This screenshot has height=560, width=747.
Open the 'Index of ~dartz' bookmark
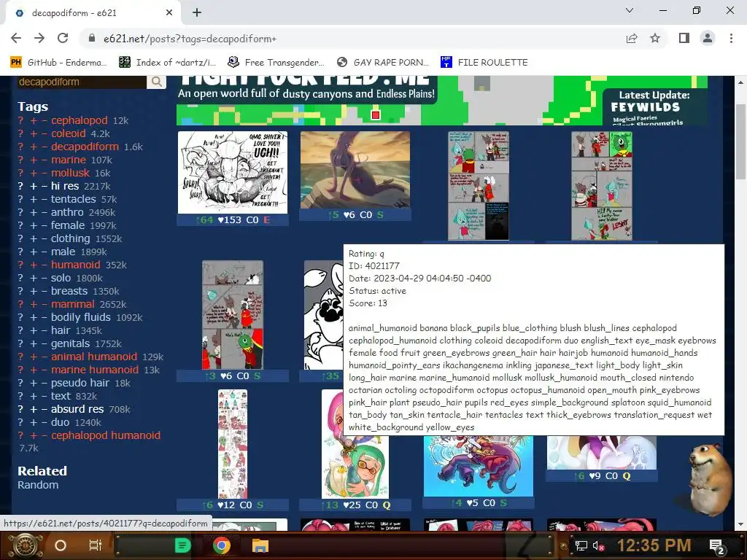point(168,63)
